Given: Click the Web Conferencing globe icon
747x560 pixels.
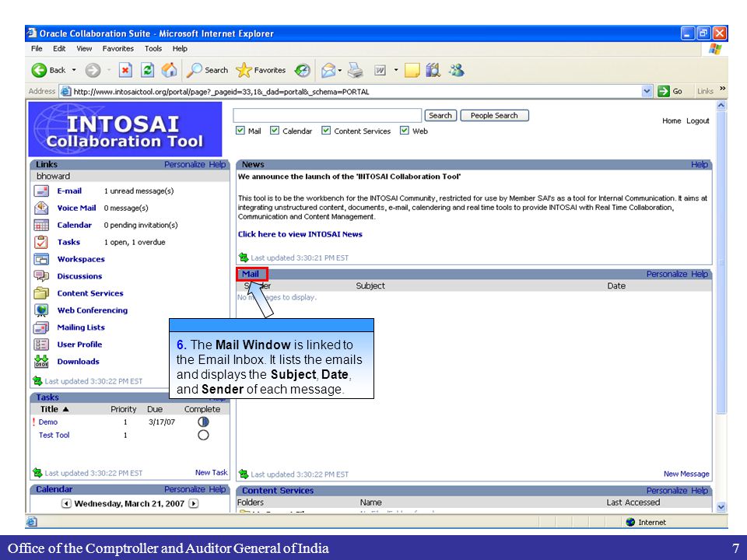Looking at the screenshot, I should 41,310.
